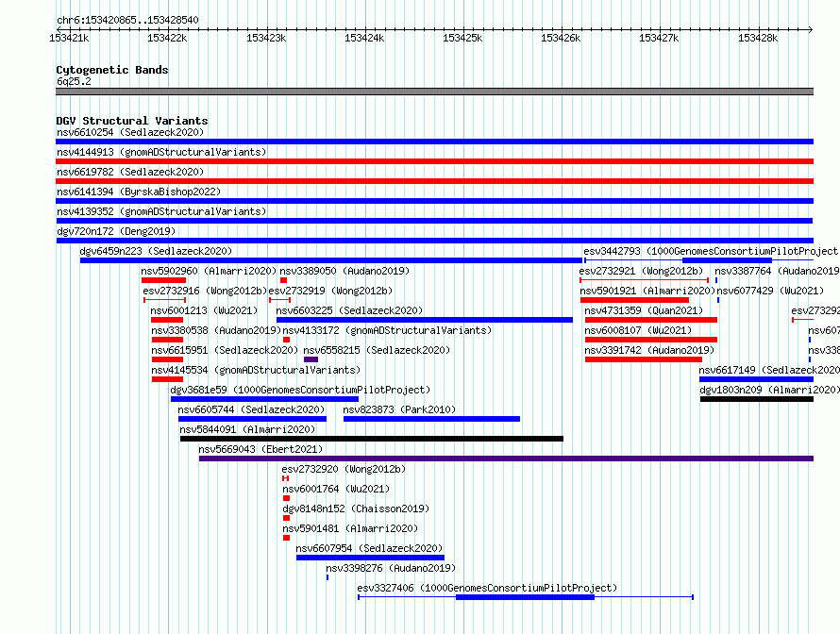Click the gray 6q25.2 cytogenetic band bar
Image resolution: width=840 pixels, height=634 pixels.
coord(434,92)
